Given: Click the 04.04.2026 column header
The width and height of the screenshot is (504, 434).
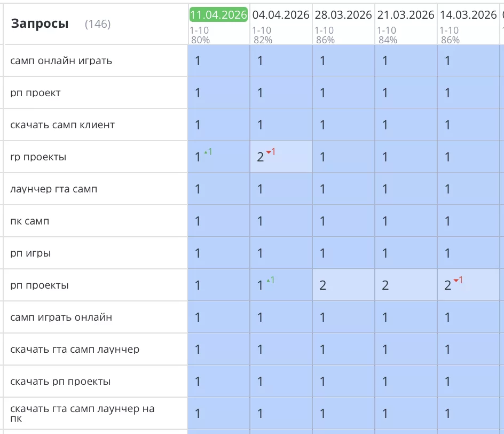Looking at the screenshot, I should coord(280,15).
